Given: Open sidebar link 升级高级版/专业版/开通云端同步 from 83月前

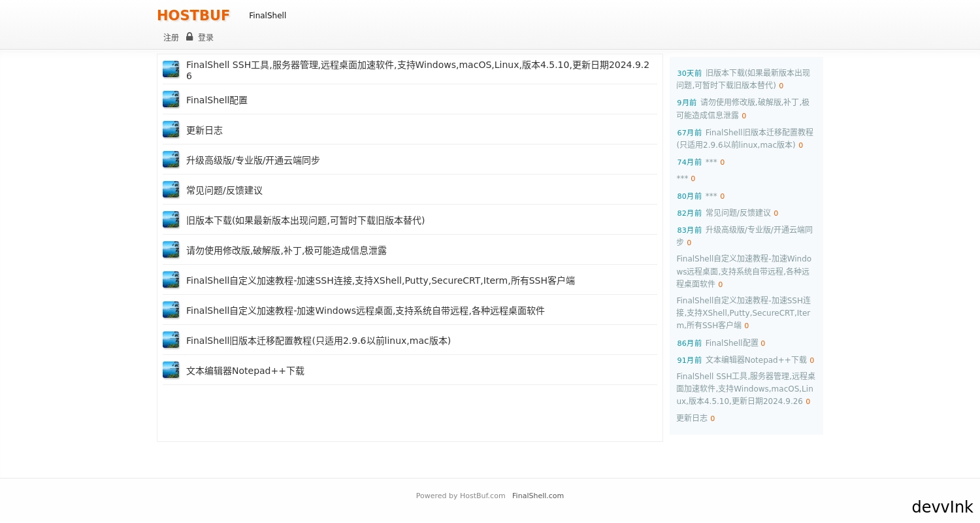Looking at the screenshot, I should click(745, 236).
